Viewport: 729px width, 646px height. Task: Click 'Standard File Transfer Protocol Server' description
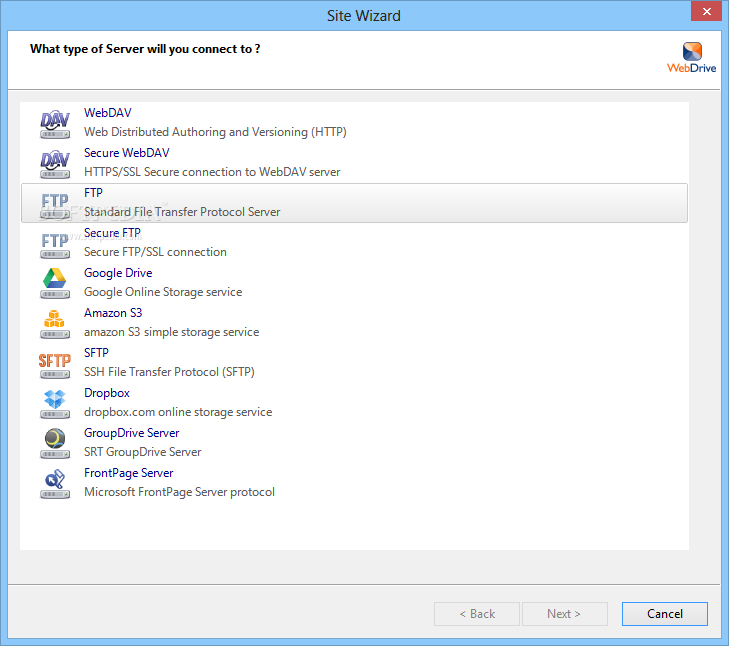[182, 212]
